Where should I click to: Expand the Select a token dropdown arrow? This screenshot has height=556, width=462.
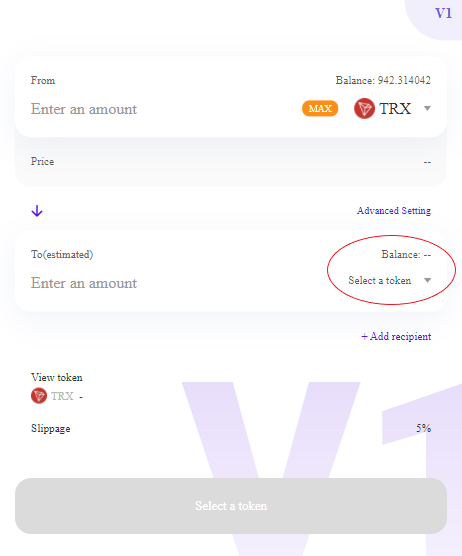click(x=427, y=280)
